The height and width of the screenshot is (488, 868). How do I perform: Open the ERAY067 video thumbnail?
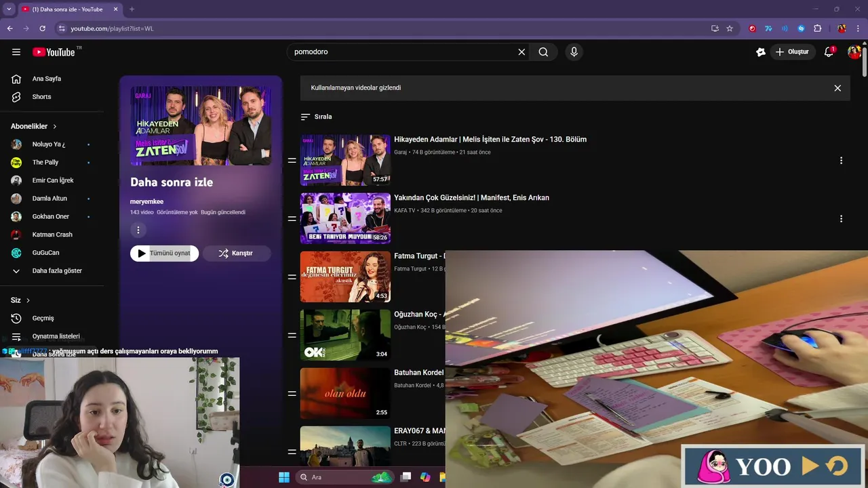tap(345, 447)
